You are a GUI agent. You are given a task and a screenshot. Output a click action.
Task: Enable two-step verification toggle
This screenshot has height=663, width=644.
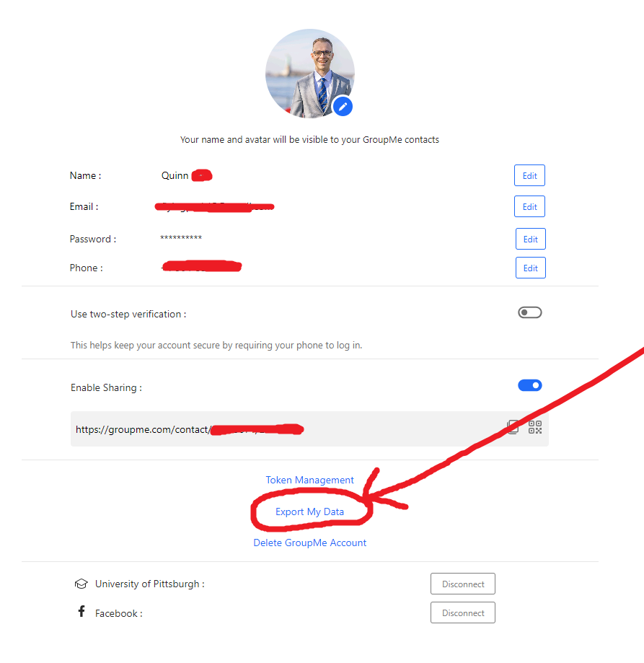point(530,312)
